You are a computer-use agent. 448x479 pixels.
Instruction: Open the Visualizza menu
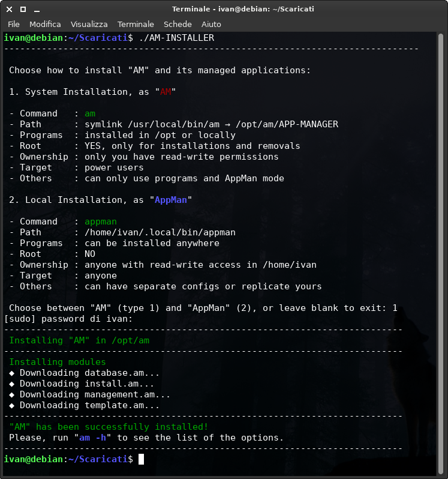(89, 24)
